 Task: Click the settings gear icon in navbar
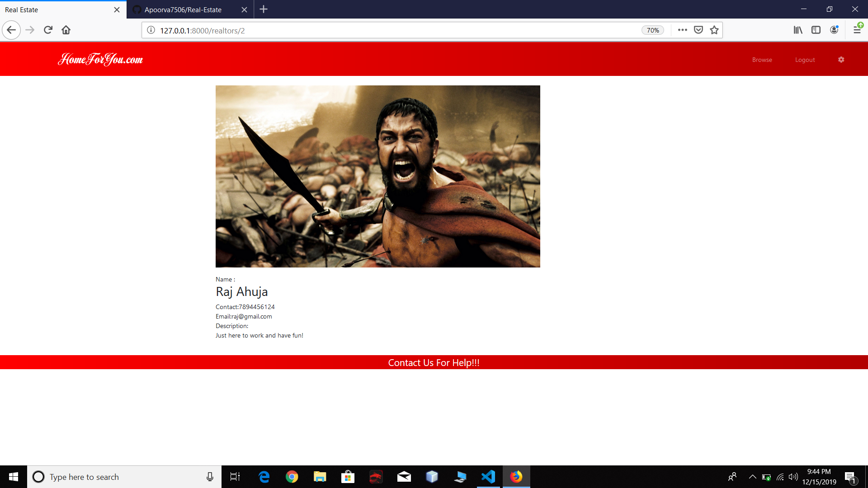tap(841, 60)
